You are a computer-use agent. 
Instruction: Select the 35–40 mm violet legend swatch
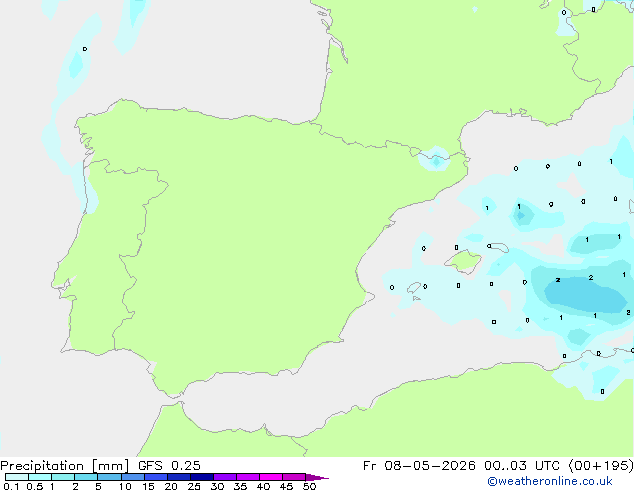tap(247, 477)
